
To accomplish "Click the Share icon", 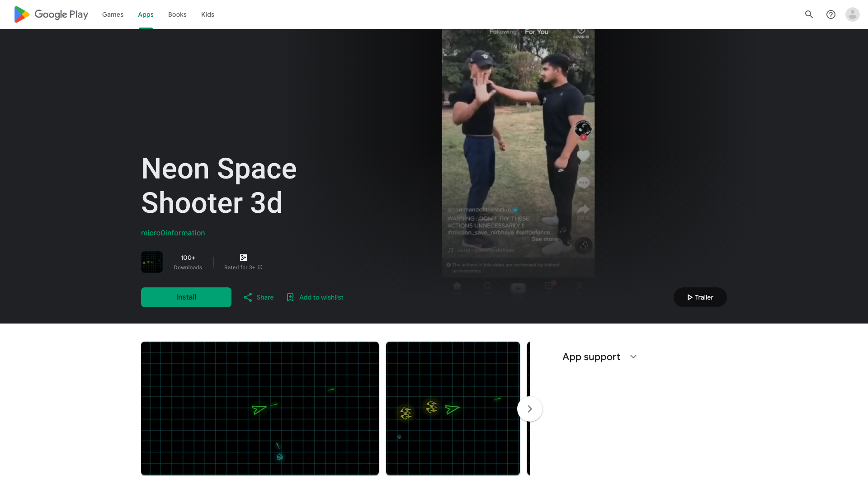I will tap(248, 297).
